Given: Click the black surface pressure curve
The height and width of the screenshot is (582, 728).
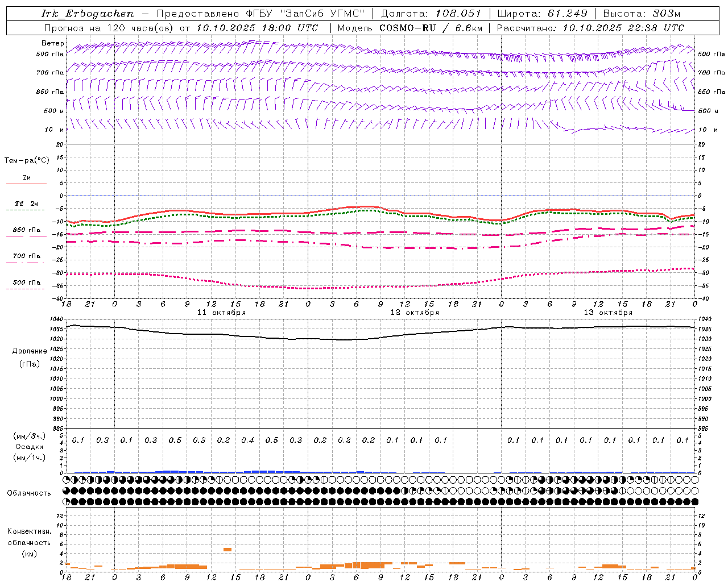Looking at the screenshot, I should pyautogui.click(x=380, y=338).
